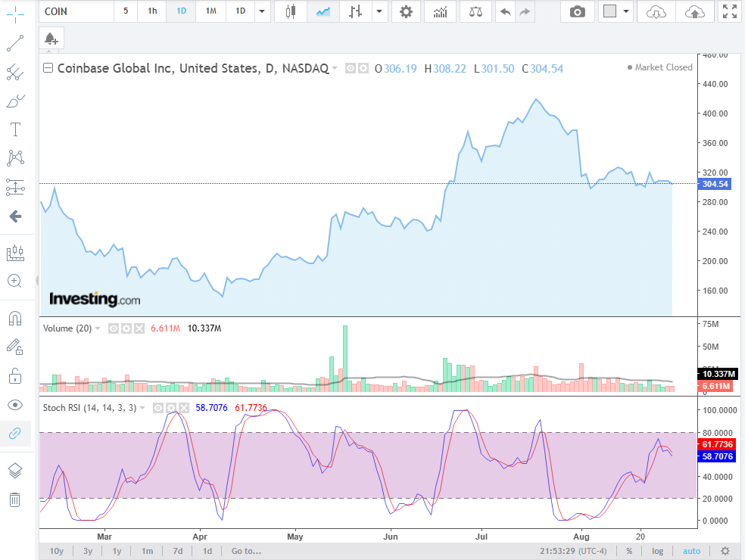Choose the candlestick chart style
748x560 pixels.
[291, 11]
